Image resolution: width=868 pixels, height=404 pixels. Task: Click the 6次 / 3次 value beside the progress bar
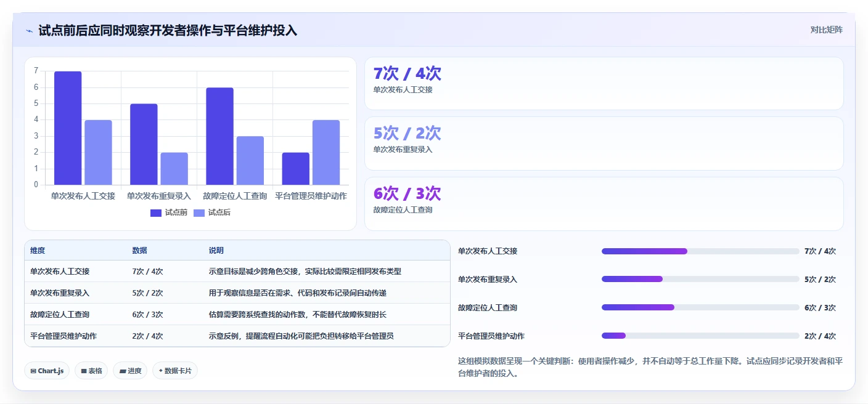pos(820,308)
